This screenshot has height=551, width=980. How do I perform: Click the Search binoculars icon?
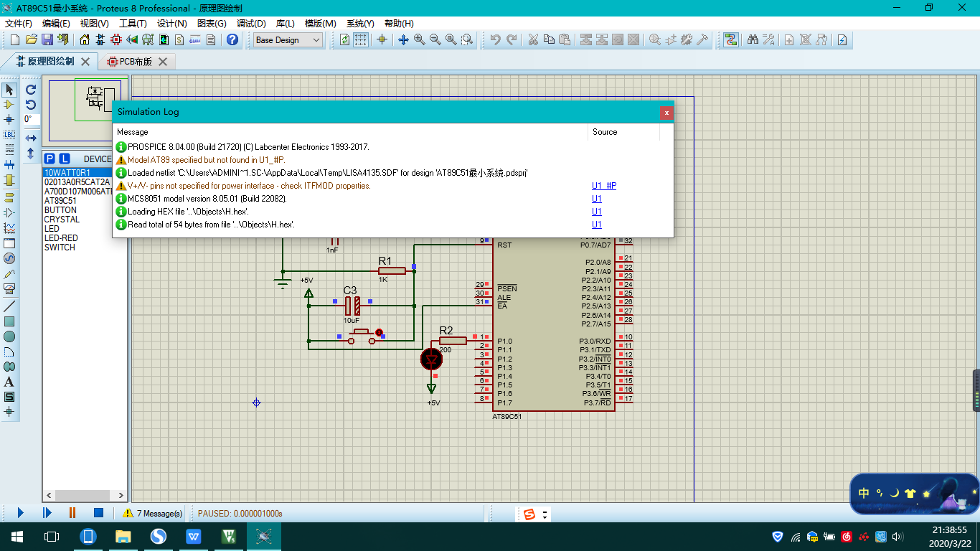753,39
